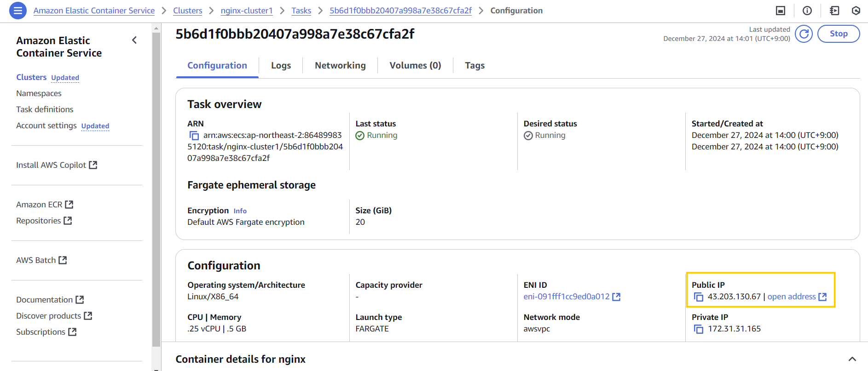Click the Encryption Info link
Viewport: 868px width, 371px height.
[240, 211]
